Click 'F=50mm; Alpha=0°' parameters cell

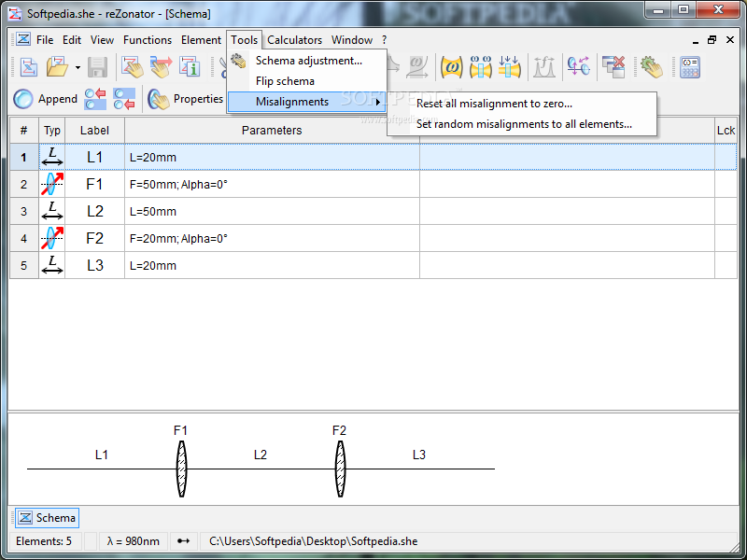[272, 184]
